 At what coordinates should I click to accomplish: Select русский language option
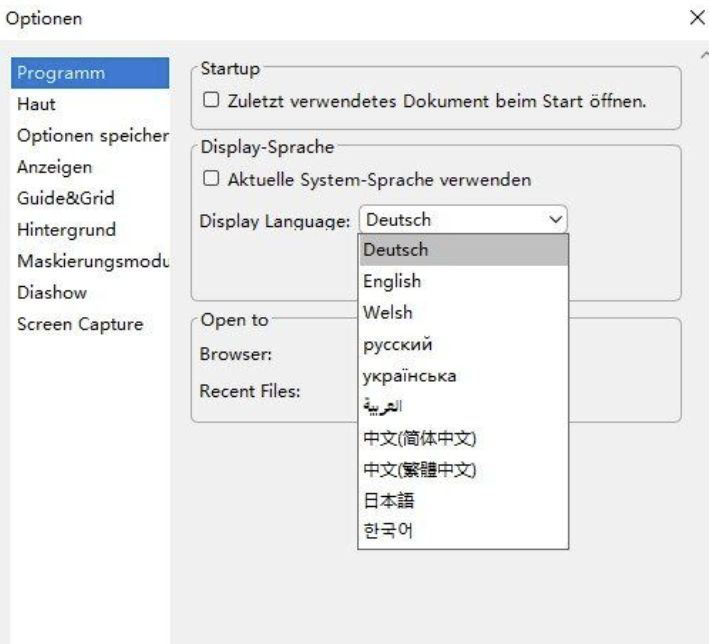pyautogui.click(x=463, y=344)
